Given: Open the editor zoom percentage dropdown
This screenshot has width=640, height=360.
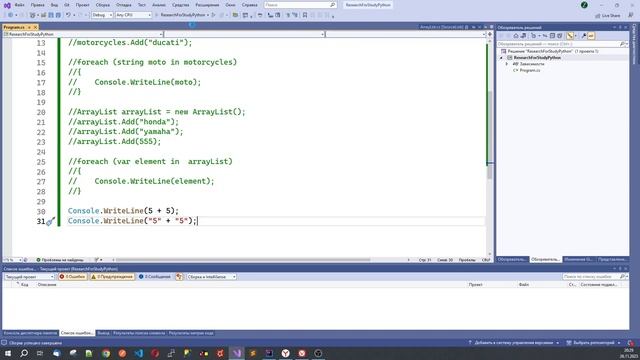Looking at the screenshot, I should (12, 260).
